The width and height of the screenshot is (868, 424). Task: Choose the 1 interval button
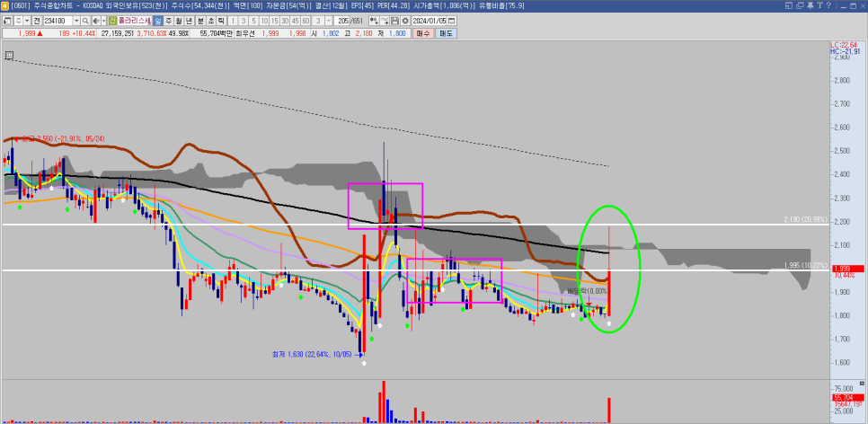pyautogui.click(x=233, y=21)
